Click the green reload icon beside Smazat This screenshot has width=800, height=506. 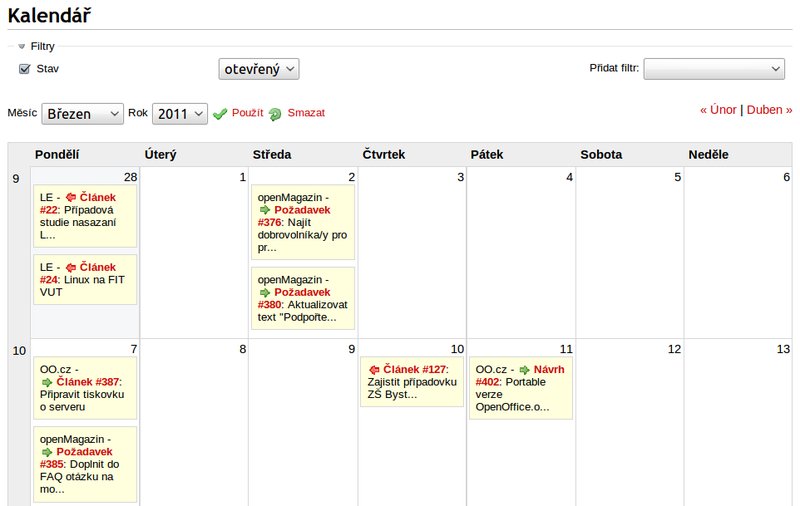pos(275,114)
